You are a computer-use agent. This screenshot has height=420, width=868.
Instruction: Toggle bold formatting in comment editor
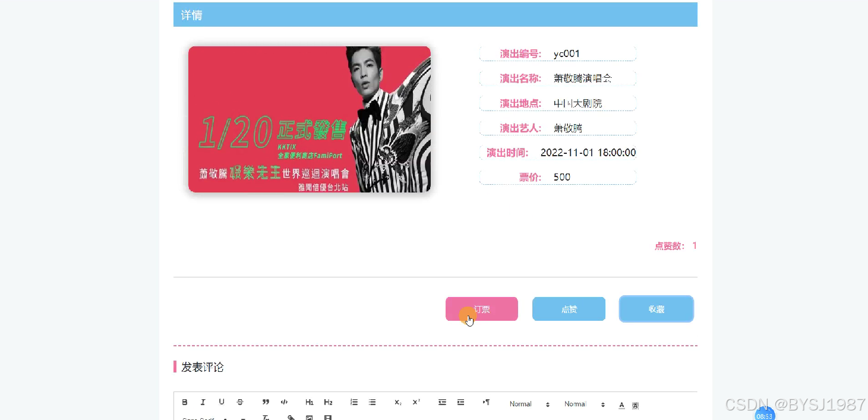click(185, 402)
